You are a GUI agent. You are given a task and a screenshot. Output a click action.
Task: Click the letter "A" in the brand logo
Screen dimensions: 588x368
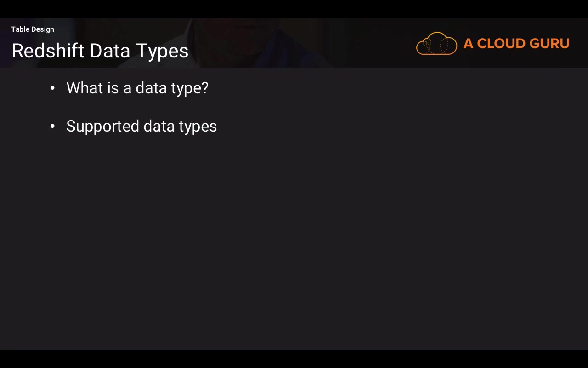pyautogui.click(x=468, y=44)
